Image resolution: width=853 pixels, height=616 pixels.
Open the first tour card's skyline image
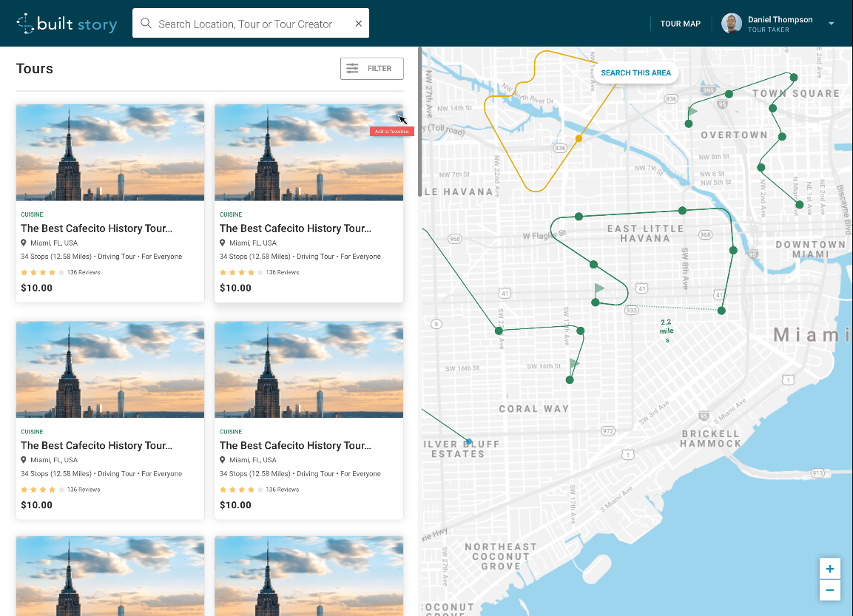tap(110, 153)
